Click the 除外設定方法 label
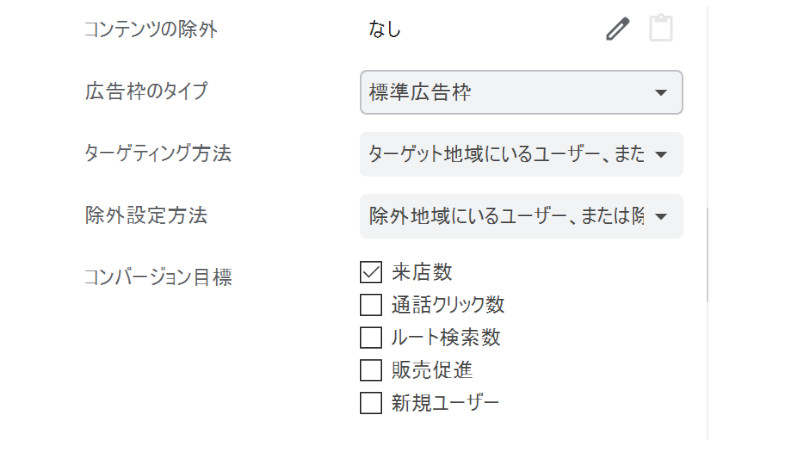The height and width of the screenshot is (450, 800). tap(146, 215)
